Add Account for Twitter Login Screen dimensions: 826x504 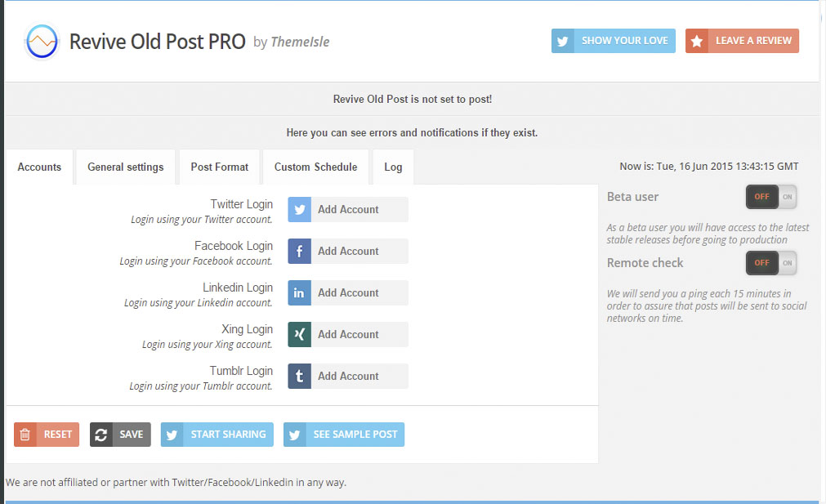(x=348, y=210)
